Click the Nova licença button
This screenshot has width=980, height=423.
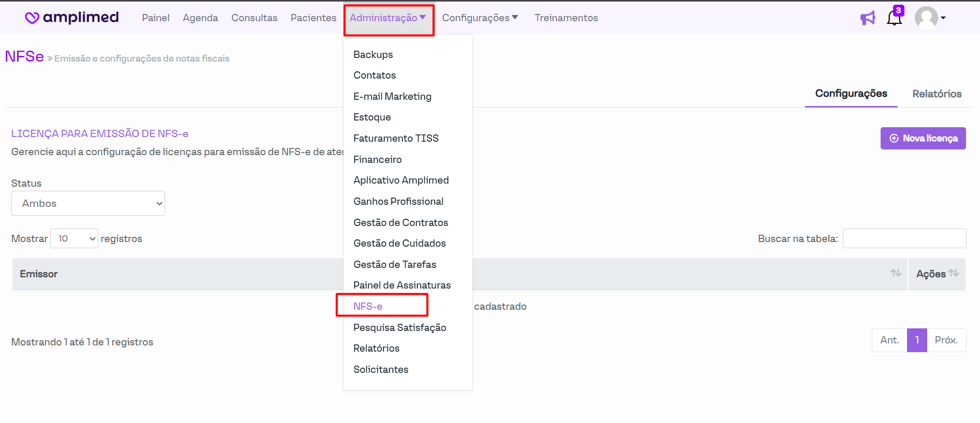tap(923, 138)
